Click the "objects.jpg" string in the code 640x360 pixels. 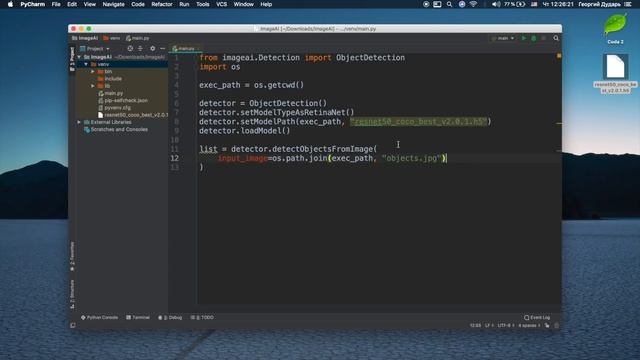click(x=411, y=158)
